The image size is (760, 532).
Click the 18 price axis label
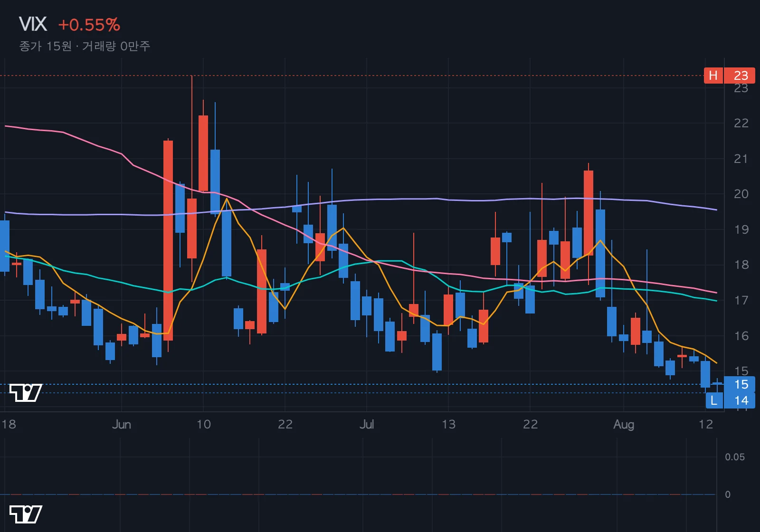[741, 265]
